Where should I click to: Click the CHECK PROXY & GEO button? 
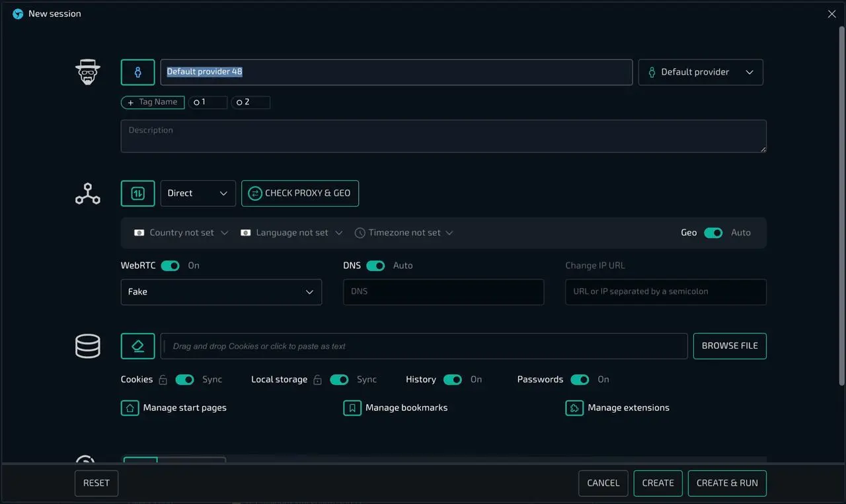(300, 194)
